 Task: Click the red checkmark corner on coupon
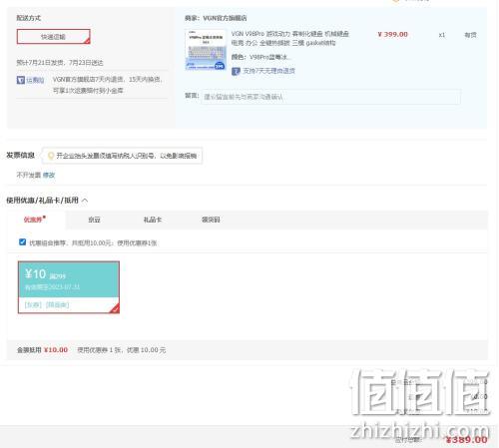(x=115, y=308)
